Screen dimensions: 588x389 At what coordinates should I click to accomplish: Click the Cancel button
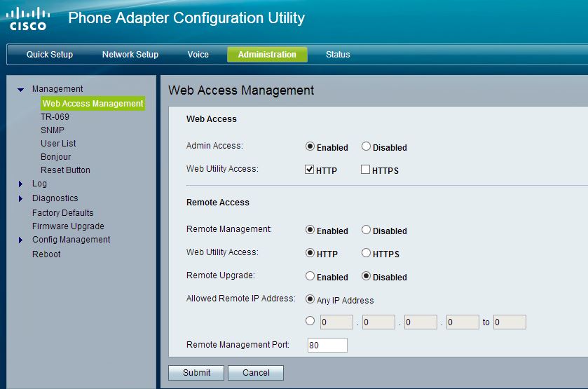pyautogui.click(x=255, y=373)
